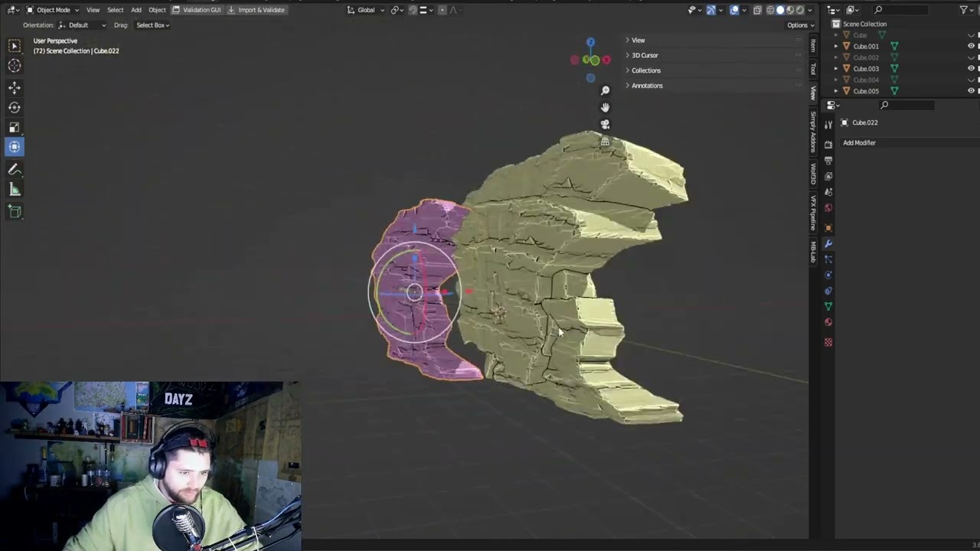This screenshot has height=551, width=980.
Task: Switch to Material Preview shading
Action: point(791,10)
